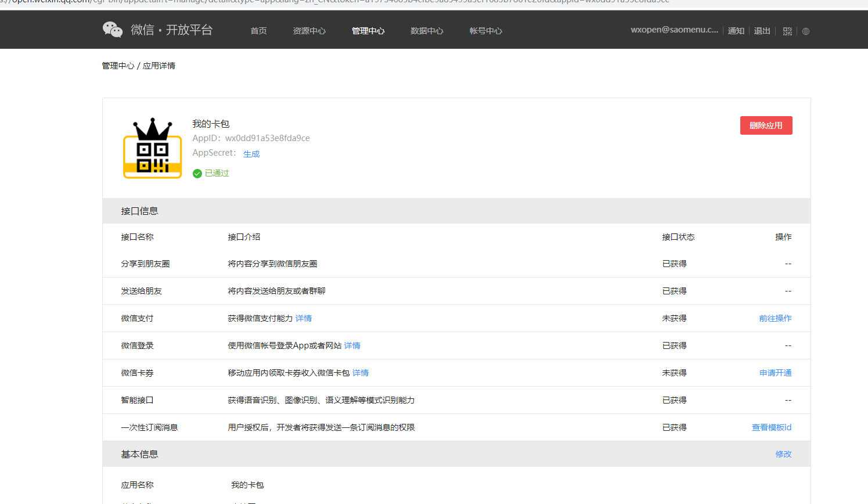
Task: Click the 接口介绍 column header
Action: point(244,237)
